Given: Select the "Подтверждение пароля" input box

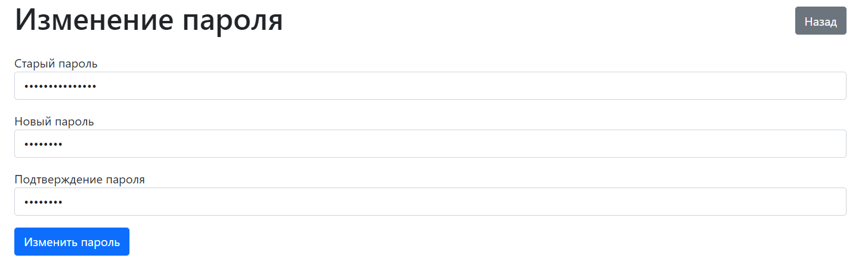Looking at the screenshot, I should [430, 202].
